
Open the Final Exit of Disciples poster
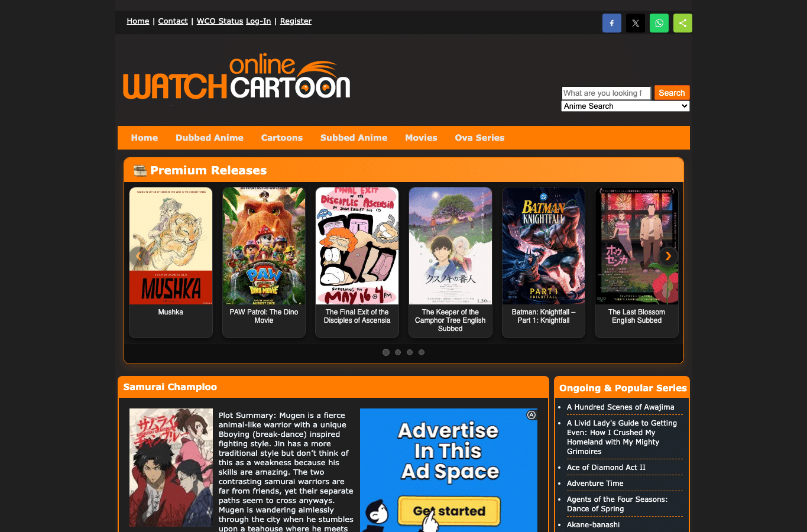pyautogui.click(x=357, y=246)
